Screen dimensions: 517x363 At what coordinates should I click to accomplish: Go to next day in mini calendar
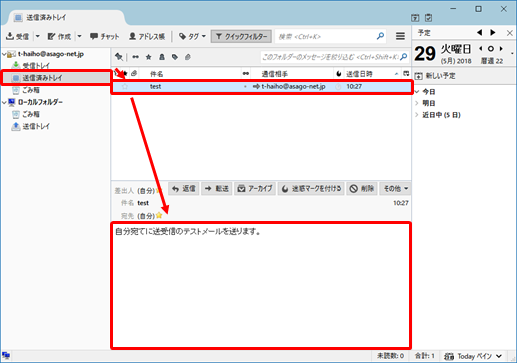pyautogui.click(x=501, y=49)
